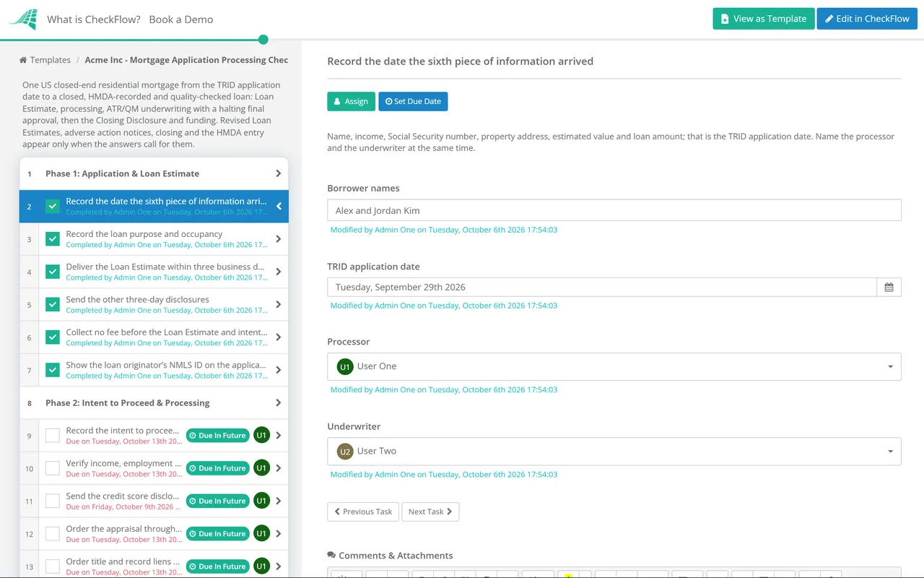Click the U1 avatar on 'Send the credit score disclosure' row
Viewport: 924px width, 578px height.
click(x=262, y=501)
